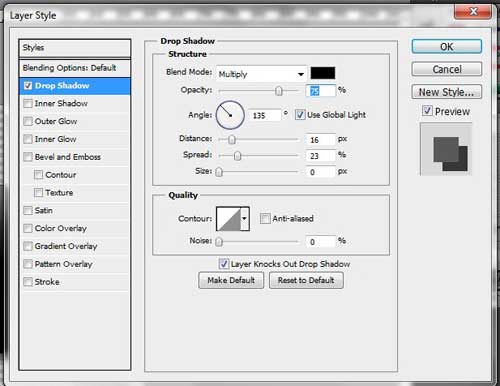Expand the Contour picker arrow
Viewport: 500px width, 386px height.
[x=245, y=219]
